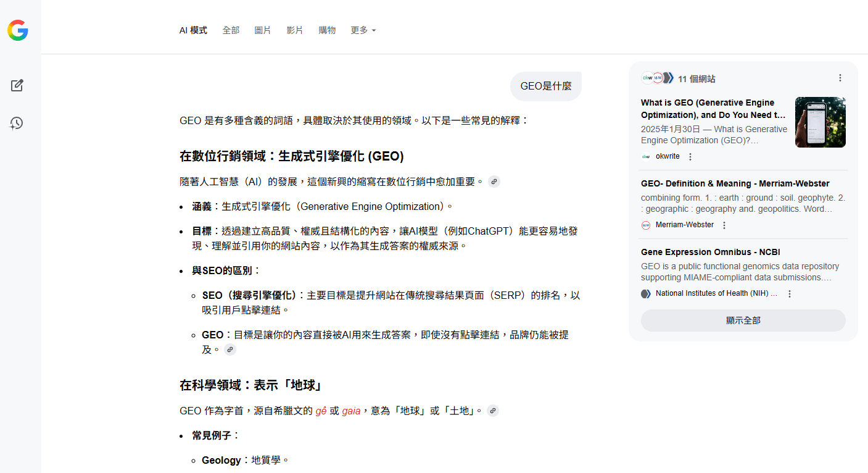
Task: Open the 購物 tab
Action: click(x=327, y=30)
